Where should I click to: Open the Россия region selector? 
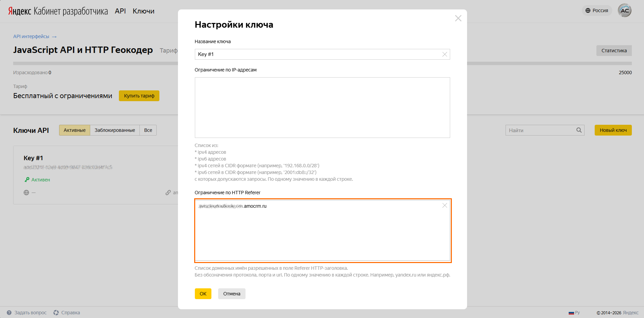point(597,10)
